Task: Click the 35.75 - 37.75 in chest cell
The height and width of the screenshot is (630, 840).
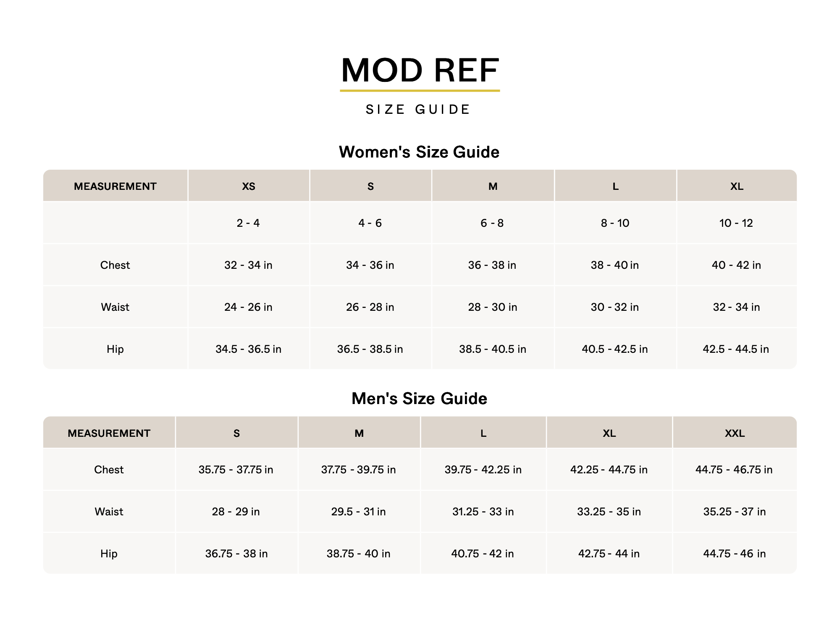Action: tap(236, 470)
